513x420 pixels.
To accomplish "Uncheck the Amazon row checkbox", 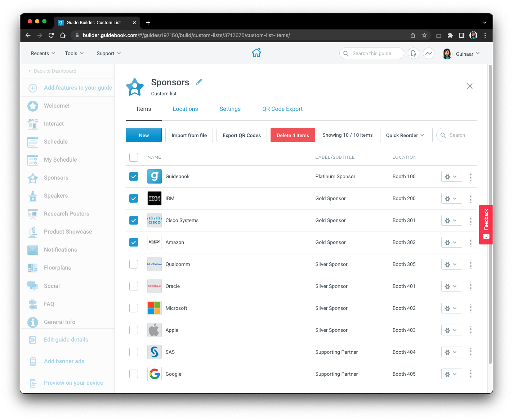I will 134,242.
